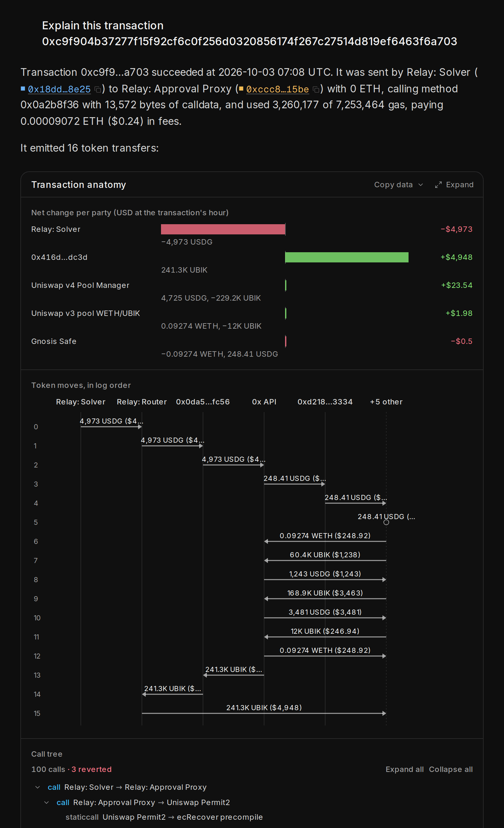Click the 0x416d…dc3d party label

pos(59,257)
